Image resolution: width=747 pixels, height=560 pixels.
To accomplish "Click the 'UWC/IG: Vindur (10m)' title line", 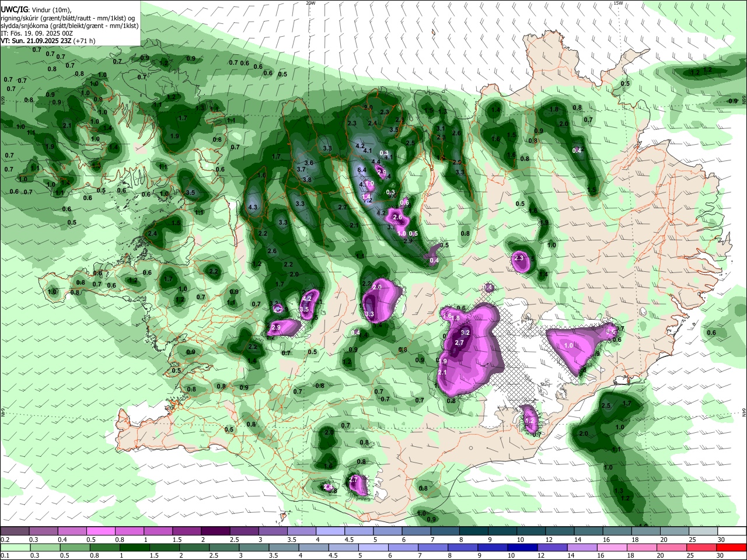I will 34,9.
